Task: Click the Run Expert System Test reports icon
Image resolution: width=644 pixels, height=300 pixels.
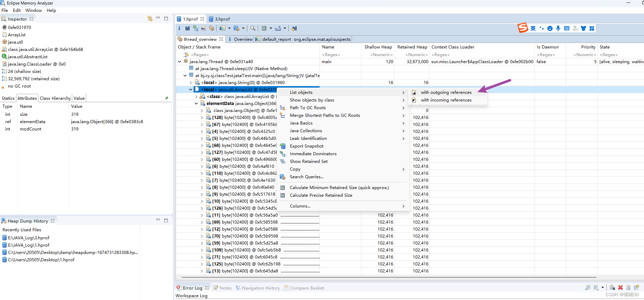Action: click(x=223, y=28)
